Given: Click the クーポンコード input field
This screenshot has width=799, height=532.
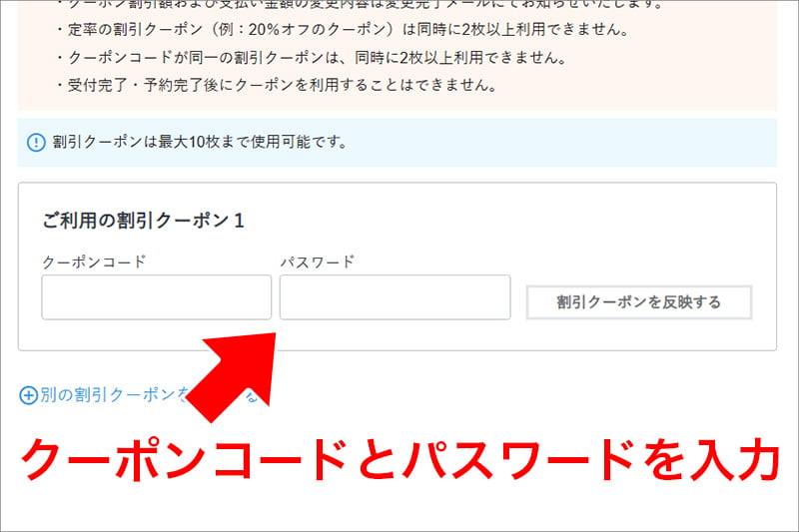Looking at the screenshot, I should 157,297.
